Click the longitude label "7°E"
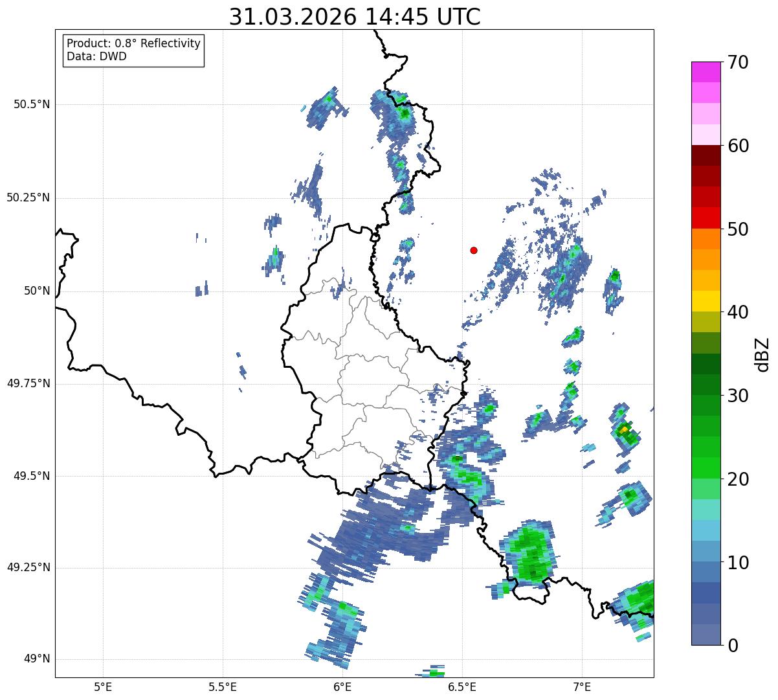The width and height of the screenshot is (778, 700). point(582,686)
